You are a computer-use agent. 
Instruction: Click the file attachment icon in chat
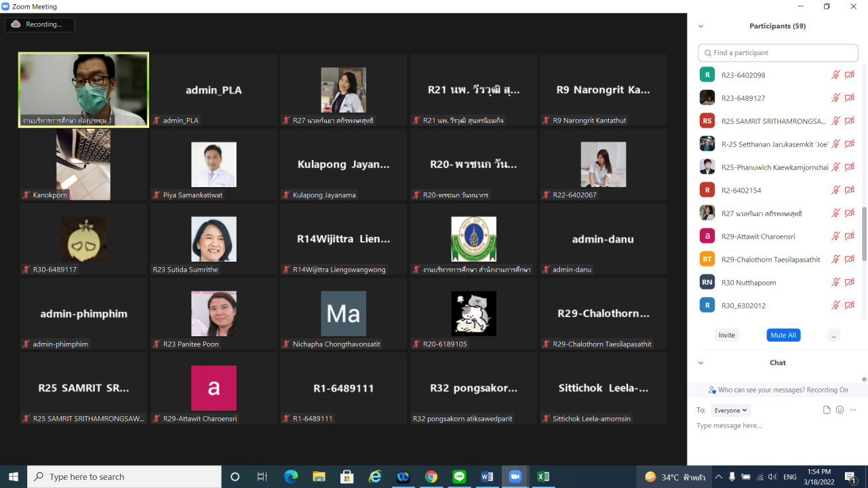827,410
